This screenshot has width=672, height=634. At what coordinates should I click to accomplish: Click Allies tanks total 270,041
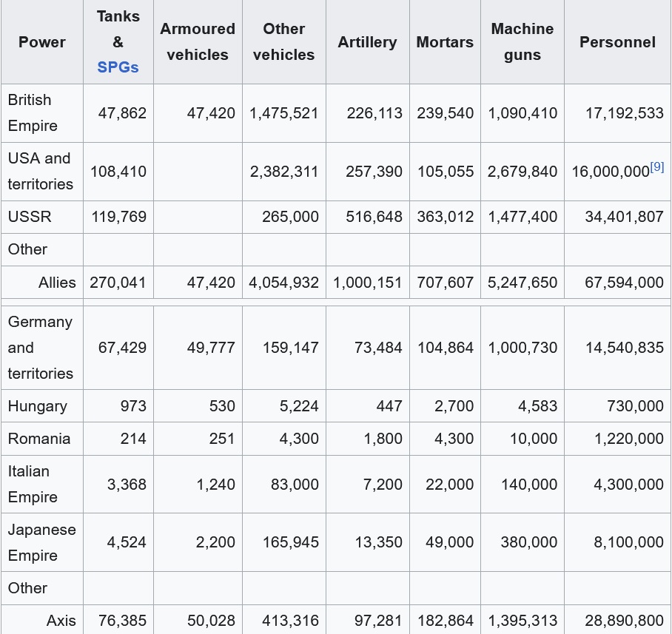[x=118, y=283]
